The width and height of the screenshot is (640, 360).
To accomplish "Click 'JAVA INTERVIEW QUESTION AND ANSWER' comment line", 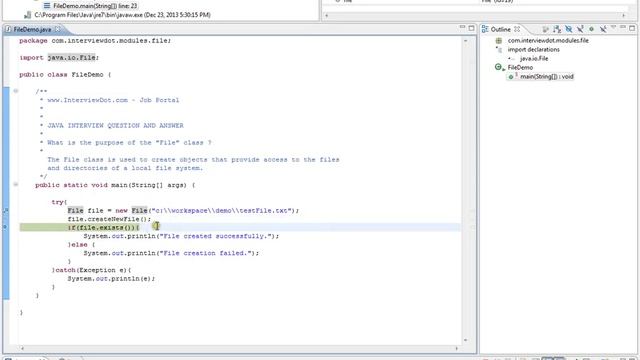I will (116, 126).
